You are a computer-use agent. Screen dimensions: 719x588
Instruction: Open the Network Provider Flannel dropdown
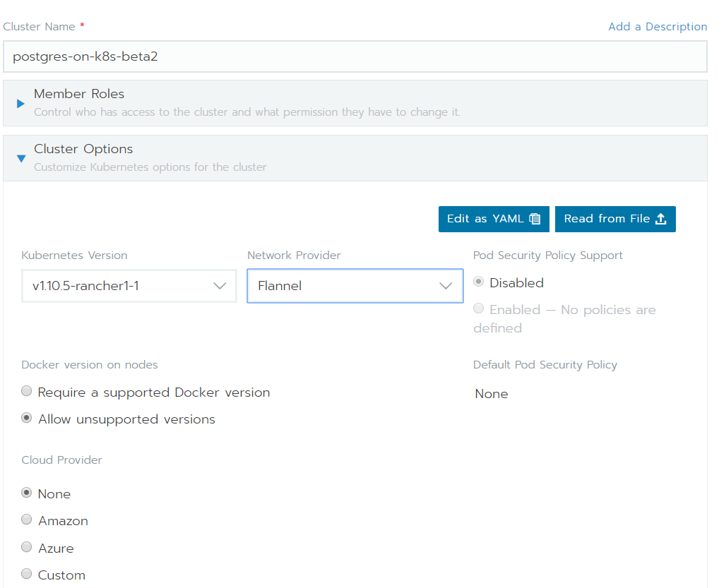click(355, 286)
